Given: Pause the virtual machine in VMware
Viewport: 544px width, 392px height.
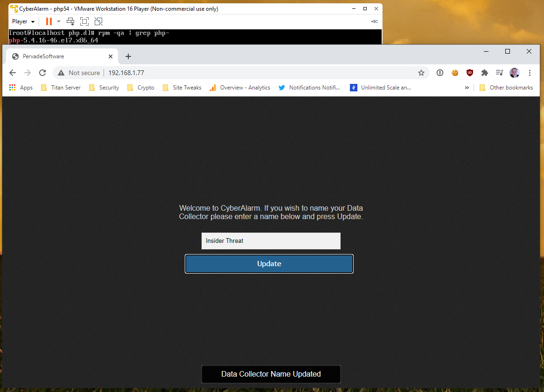Looking at the screenshot, I should click(x=49, y=21).
